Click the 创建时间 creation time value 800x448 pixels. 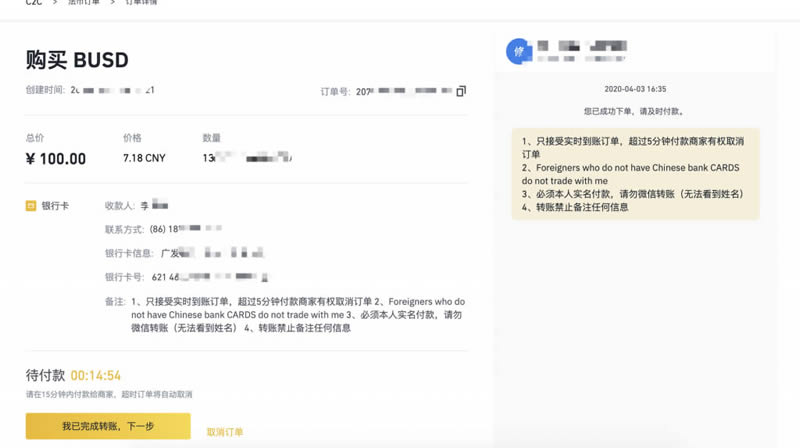click(112, 90)
